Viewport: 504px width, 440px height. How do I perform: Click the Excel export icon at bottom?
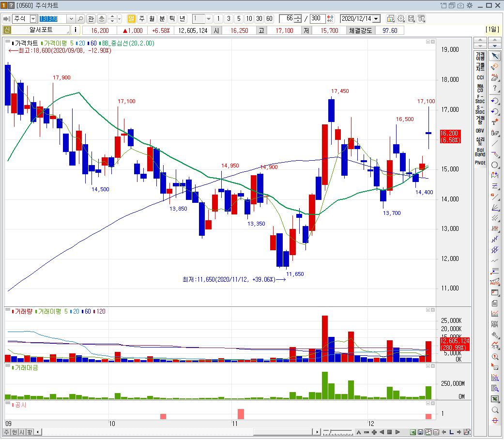412,432
